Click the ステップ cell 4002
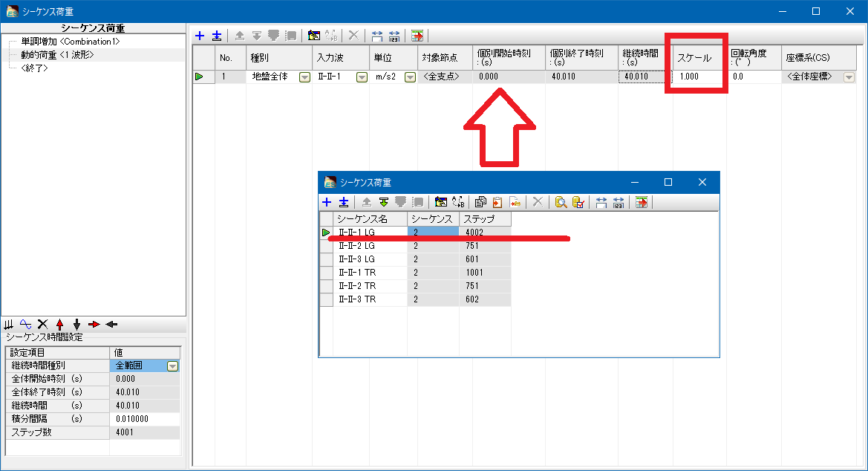 pos(485,233)
